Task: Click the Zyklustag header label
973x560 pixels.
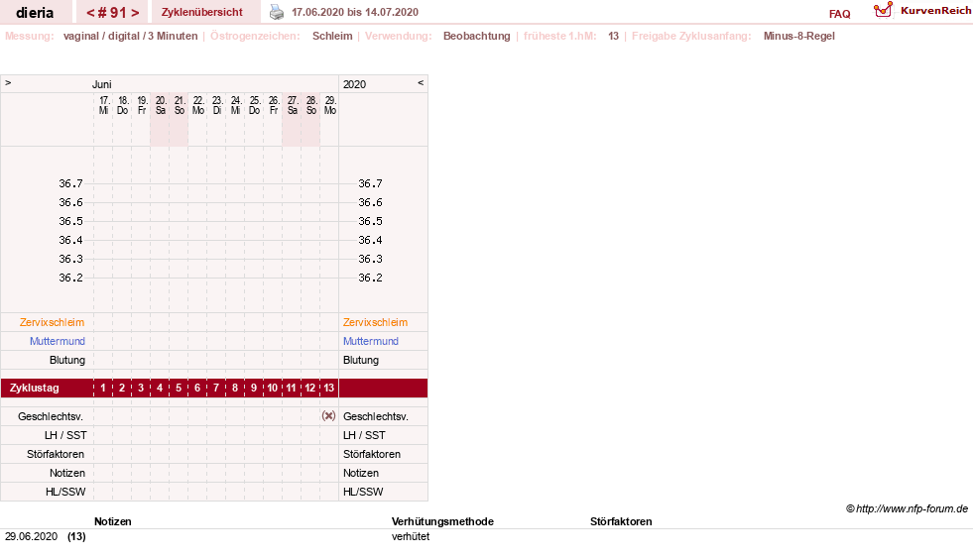Action: coord(35,388)
